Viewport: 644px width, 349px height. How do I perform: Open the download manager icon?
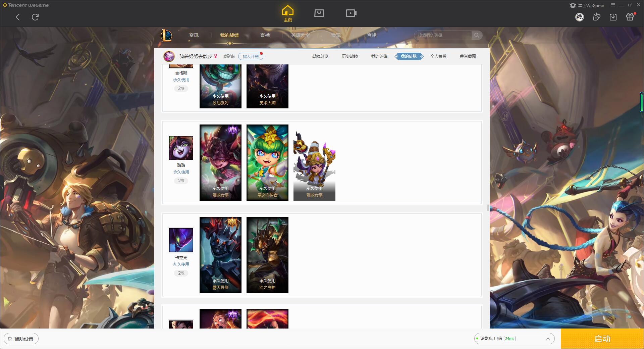pyautogui.click(x=613, y=17)
